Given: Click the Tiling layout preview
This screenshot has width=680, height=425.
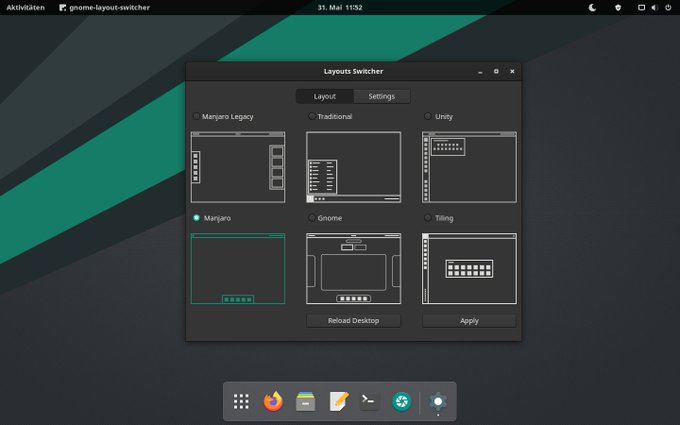Looking at the screenshot, I should tap(469, 268).
